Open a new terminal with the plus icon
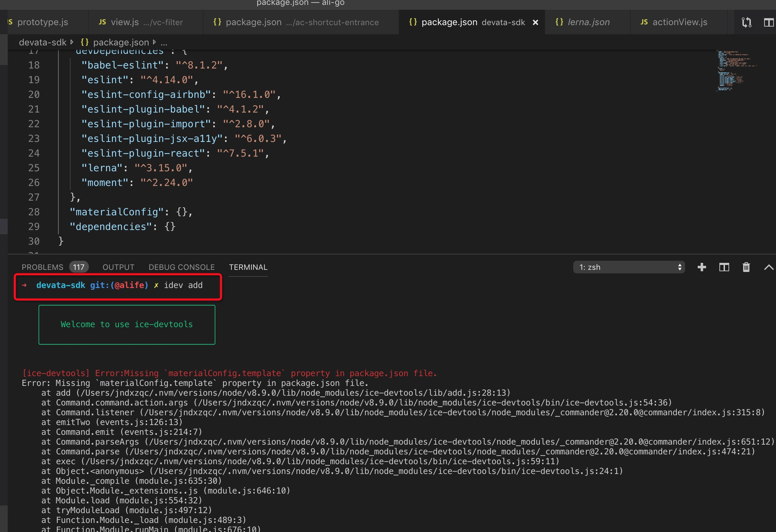 702,267
